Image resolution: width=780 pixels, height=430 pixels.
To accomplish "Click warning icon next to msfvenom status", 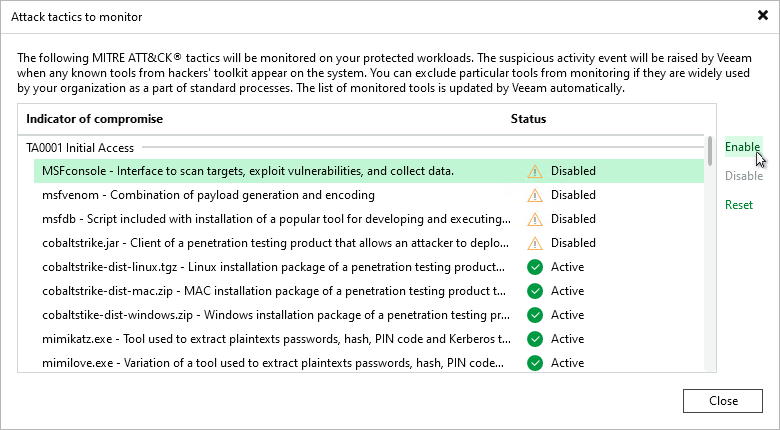I will [x=535, y=195].
